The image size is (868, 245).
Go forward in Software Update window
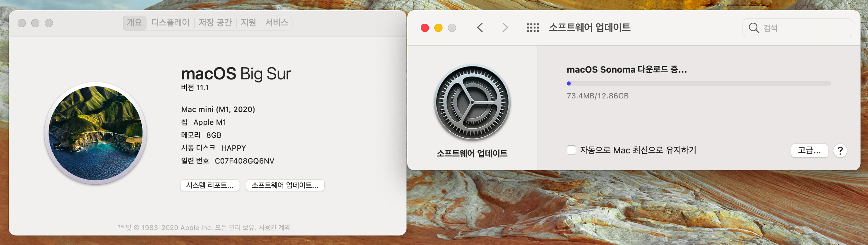point(505,27)
